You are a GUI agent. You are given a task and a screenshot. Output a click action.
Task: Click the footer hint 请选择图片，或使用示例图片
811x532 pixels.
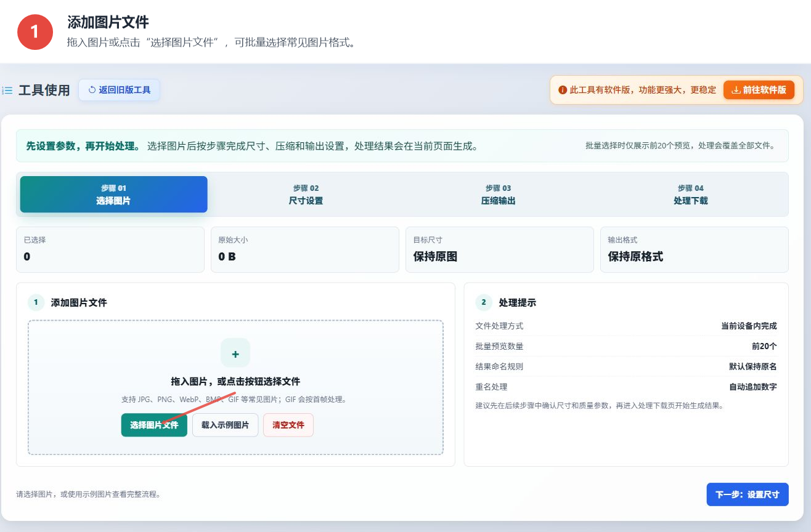pos(88,494)
